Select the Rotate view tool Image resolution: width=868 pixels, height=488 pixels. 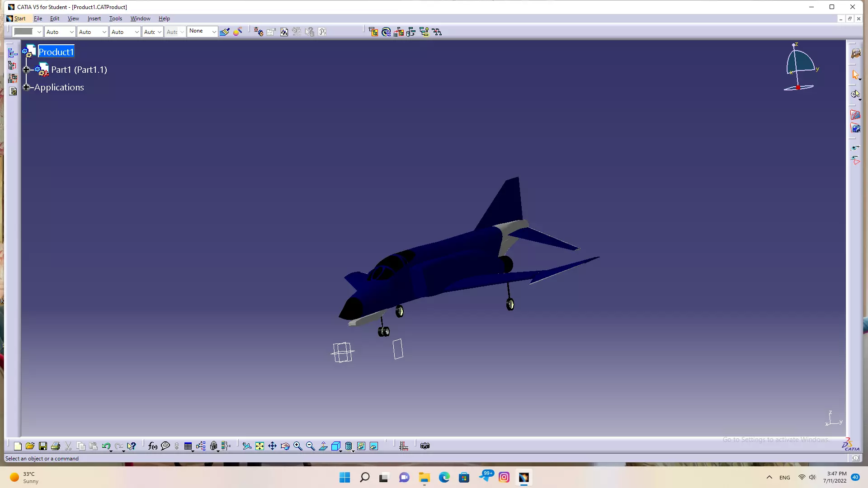click(x=285, y=446)
